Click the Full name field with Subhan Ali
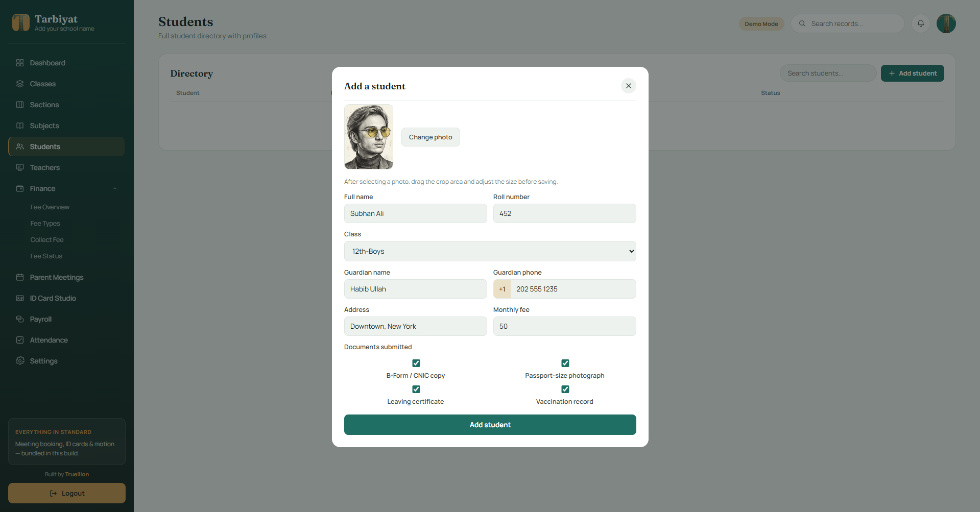 [416, 213]
